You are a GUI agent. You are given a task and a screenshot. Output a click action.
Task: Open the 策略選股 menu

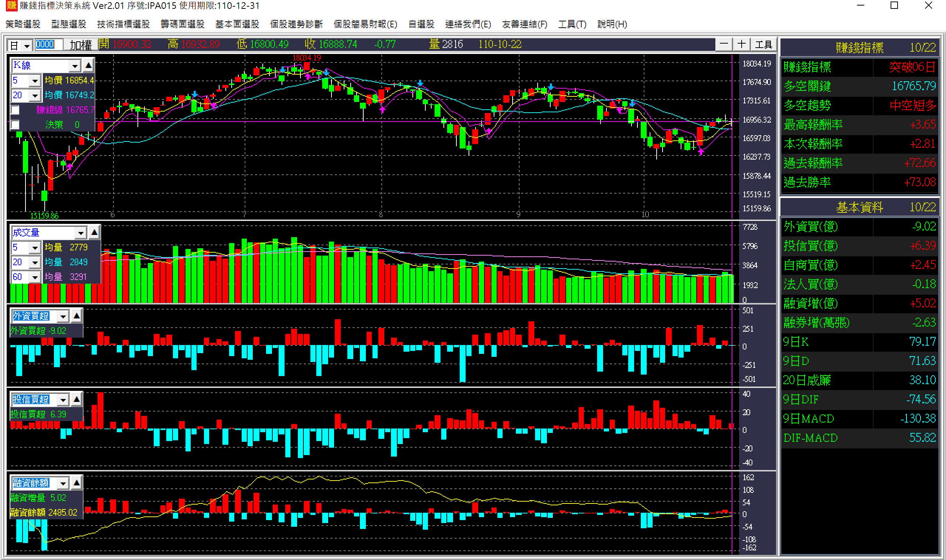(23, 24)
